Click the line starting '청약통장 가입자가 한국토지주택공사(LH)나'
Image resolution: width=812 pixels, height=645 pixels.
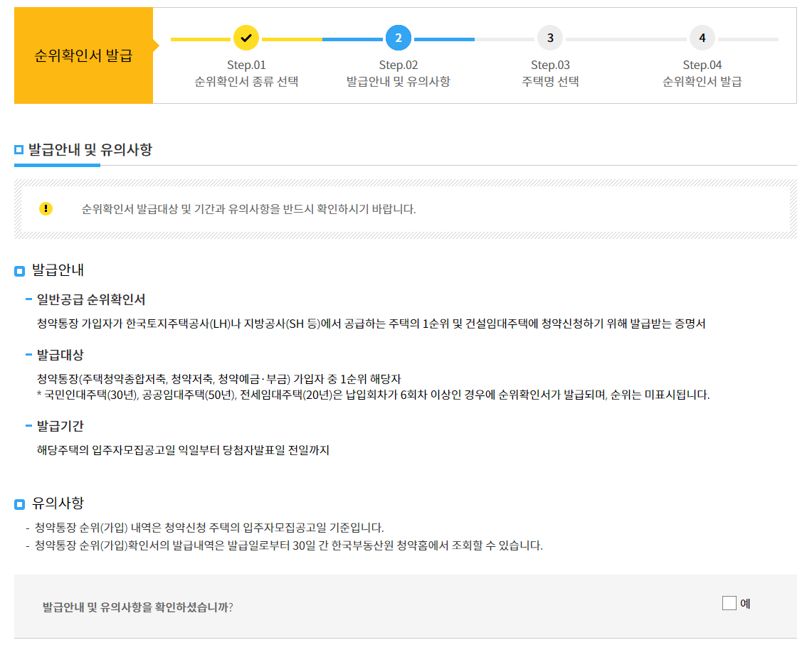tap(371, 324)
